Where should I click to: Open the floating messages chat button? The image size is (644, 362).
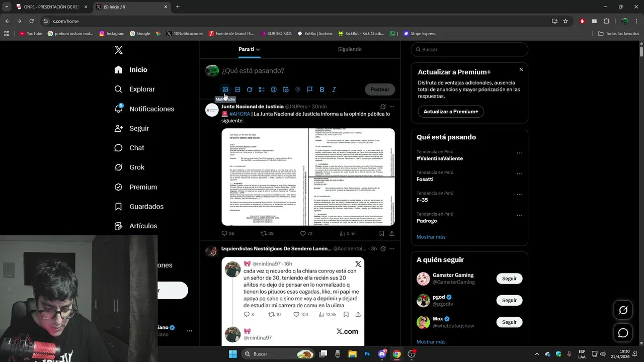[x=623, y=333]
